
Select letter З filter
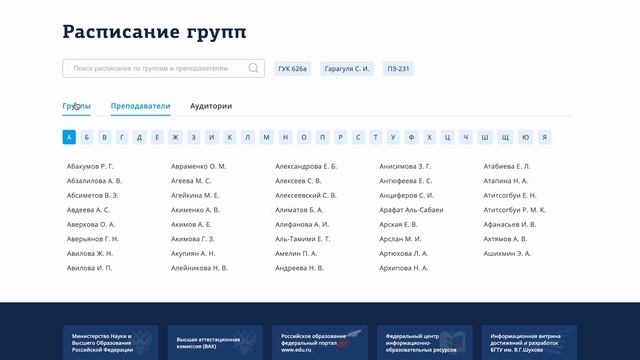194,137
